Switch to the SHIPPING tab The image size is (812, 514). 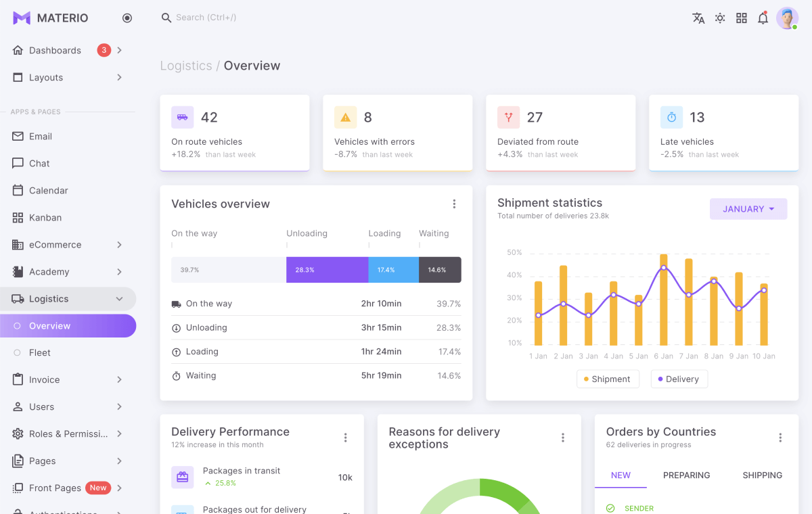tap(763, 475)
